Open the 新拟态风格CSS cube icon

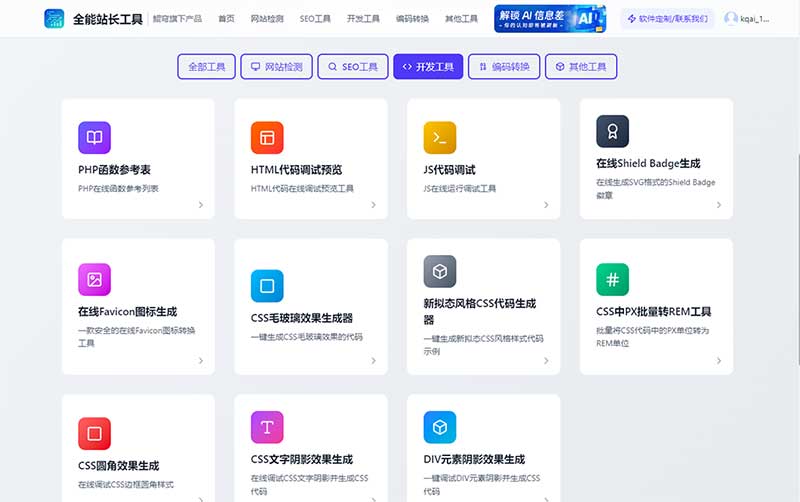coord(440,271)
